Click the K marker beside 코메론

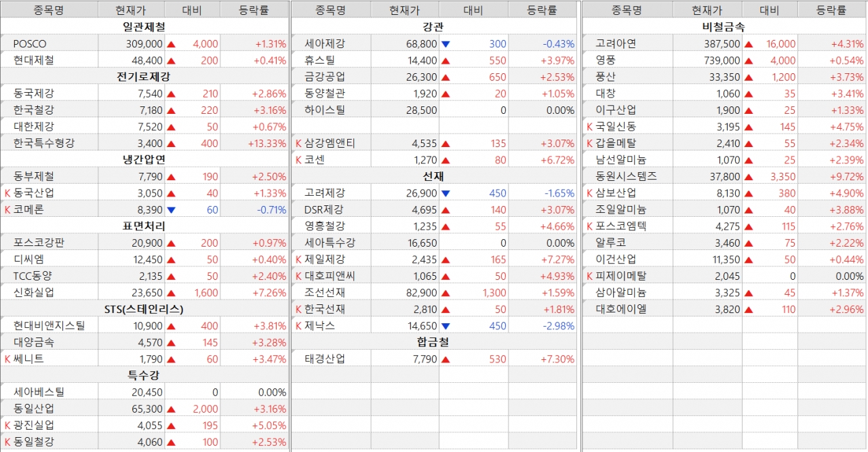tap(7, 210)
